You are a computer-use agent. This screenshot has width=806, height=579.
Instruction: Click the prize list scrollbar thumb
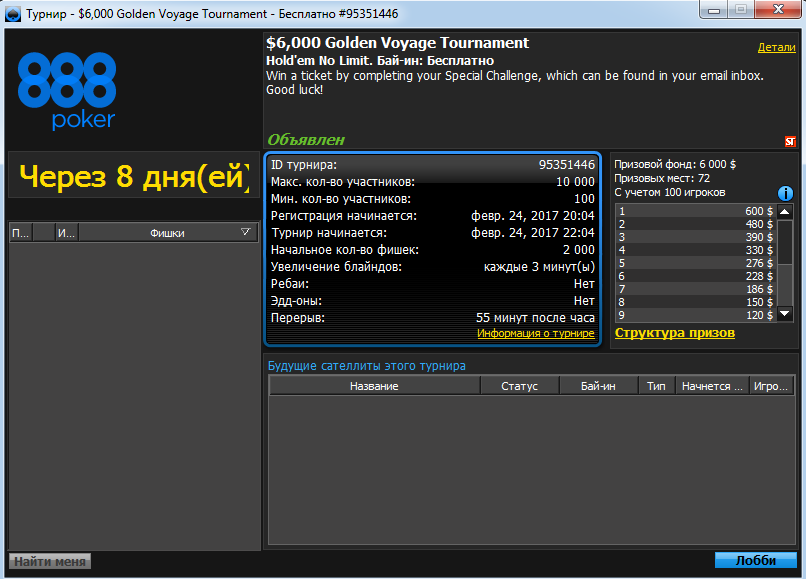click(x=784, y=242)
